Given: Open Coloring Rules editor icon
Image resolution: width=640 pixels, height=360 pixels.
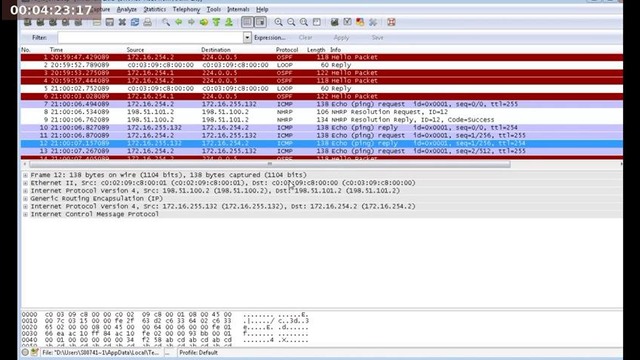Looking at the screenshot, I should click(360, 22).
